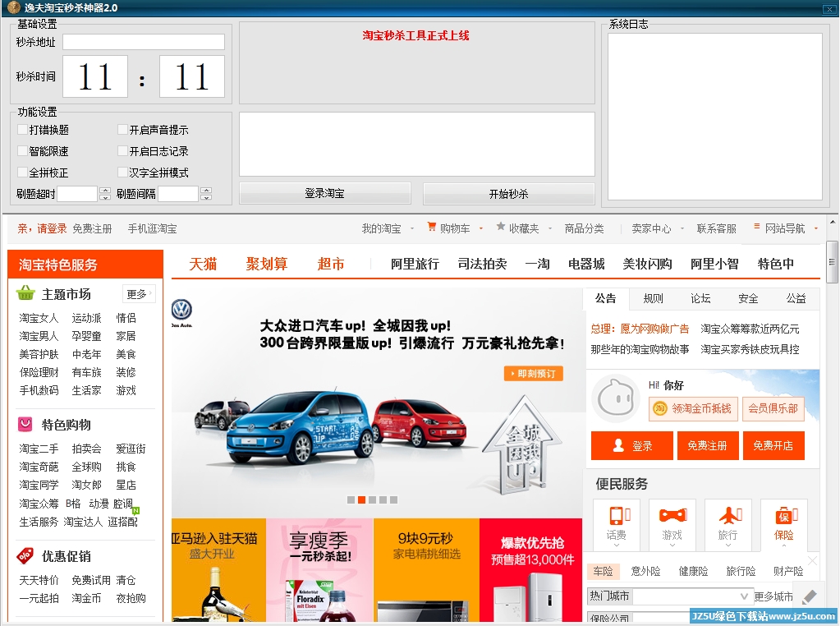
Task: Click the 秒杀时间 minute field
Action: (192, 76)
